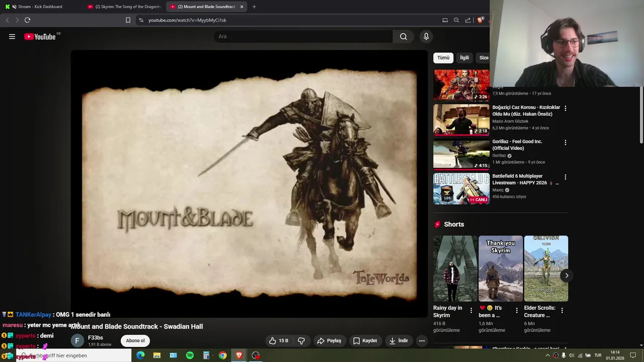The image size is (644, 362).
Task: Open options for It's been a... short
Action: click(x=517, y=310)
